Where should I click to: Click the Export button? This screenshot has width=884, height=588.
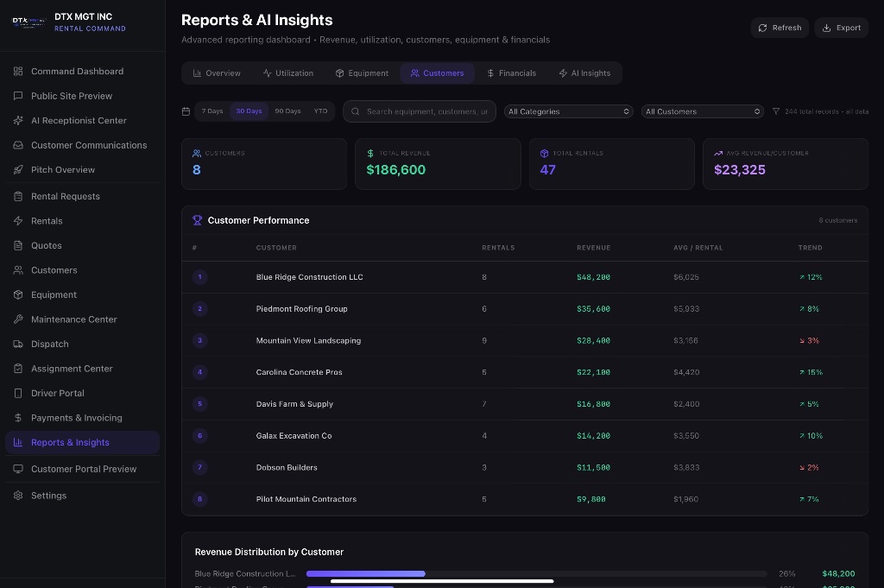[841, 28]
